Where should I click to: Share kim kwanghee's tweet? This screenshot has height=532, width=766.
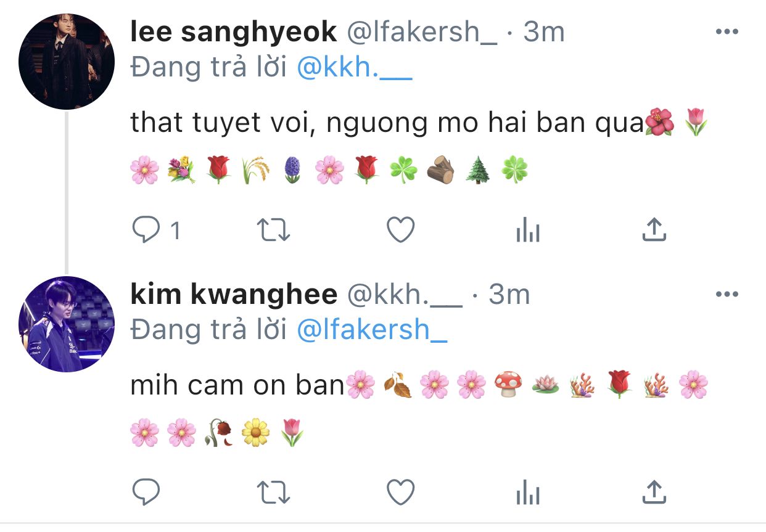[x=654, y=491]
